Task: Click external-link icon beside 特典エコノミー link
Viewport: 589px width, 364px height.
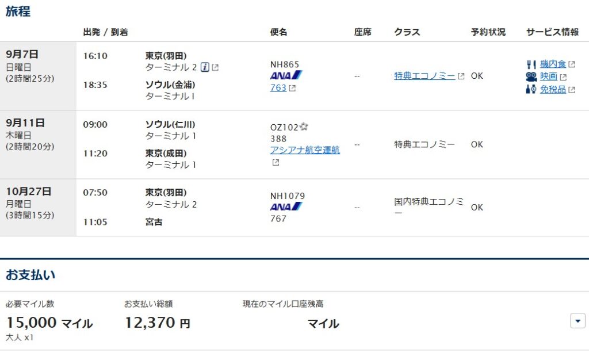Action: 461,76
